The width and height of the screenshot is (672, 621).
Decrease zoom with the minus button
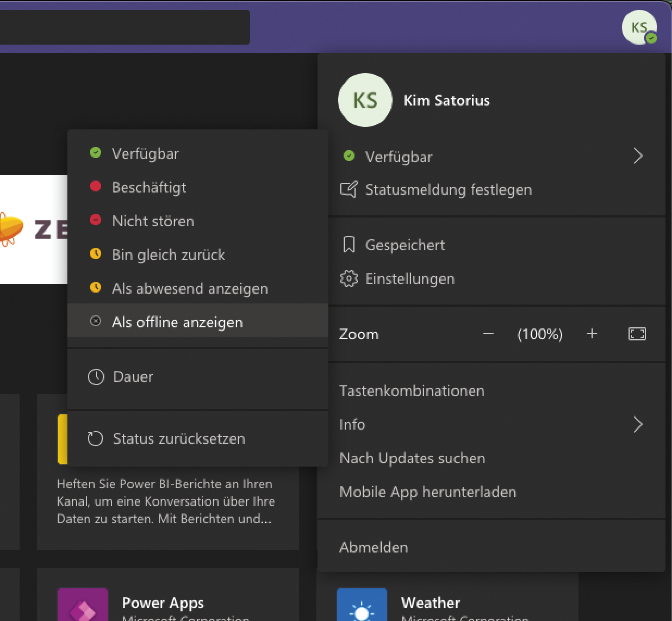tap(488, 334)
